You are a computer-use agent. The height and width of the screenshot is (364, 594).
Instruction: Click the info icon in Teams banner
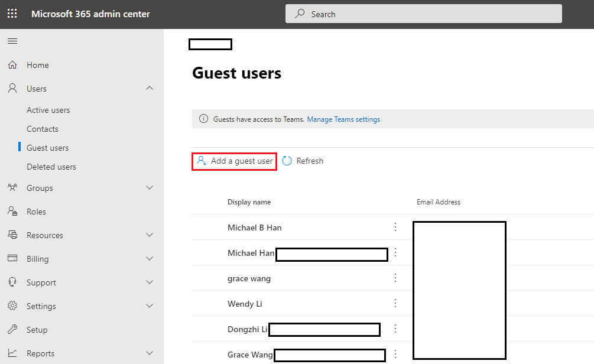pos(203,119)
